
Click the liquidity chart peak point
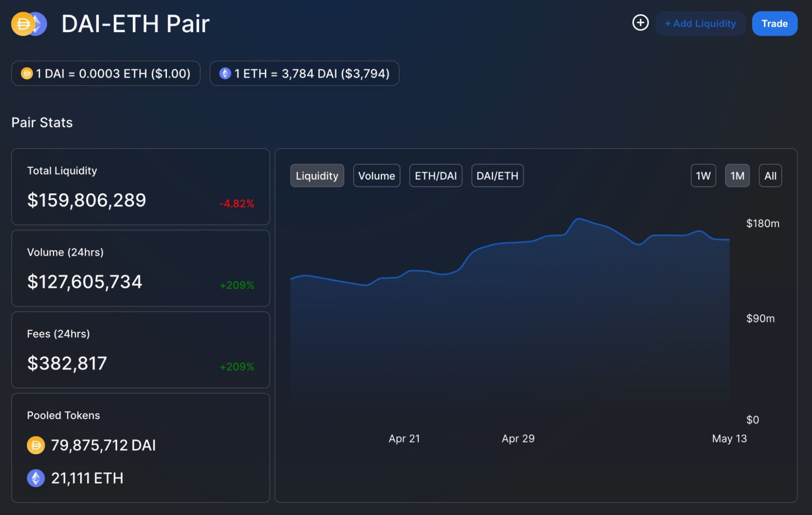pyautogui.click(x=578, y=219)
